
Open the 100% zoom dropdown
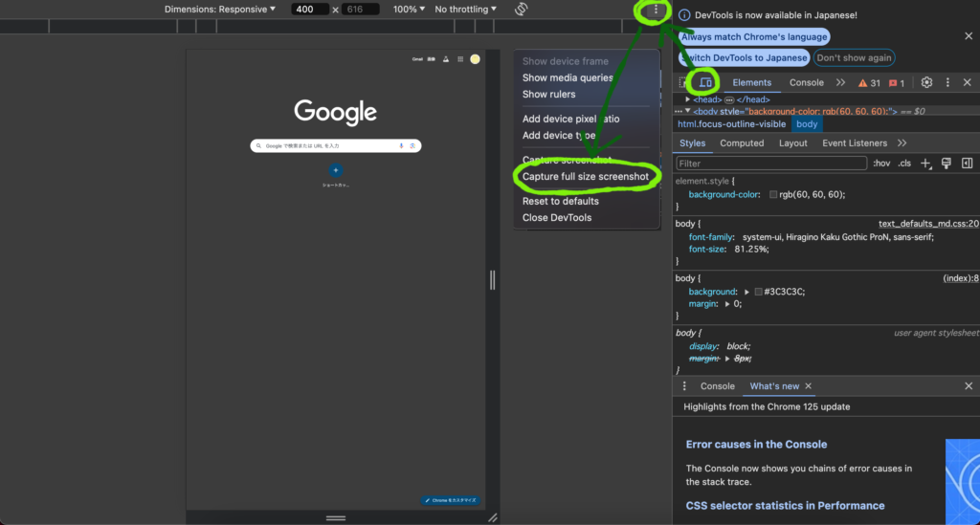tap(409, 10)
